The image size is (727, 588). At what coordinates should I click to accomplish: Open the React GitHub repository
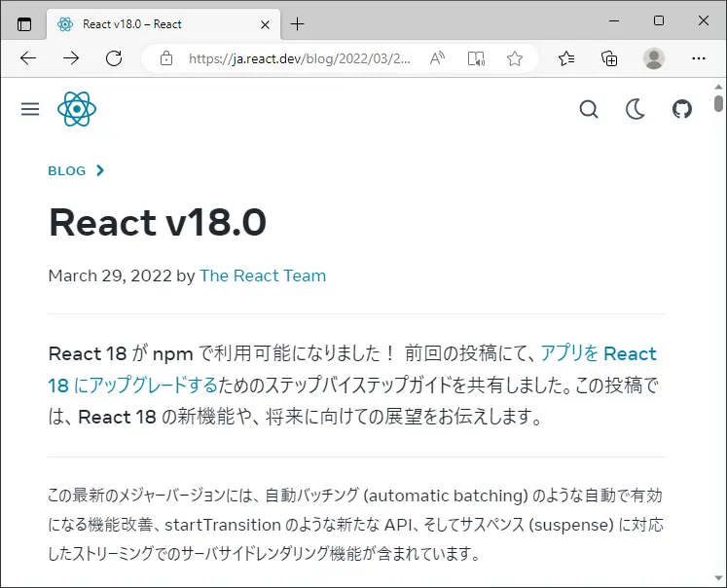682,109
